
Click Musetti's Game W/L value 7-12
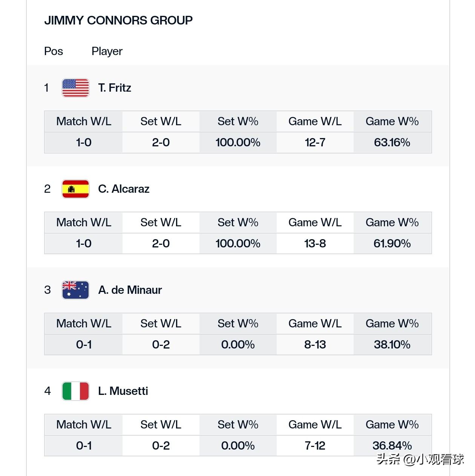click(315, 446)
